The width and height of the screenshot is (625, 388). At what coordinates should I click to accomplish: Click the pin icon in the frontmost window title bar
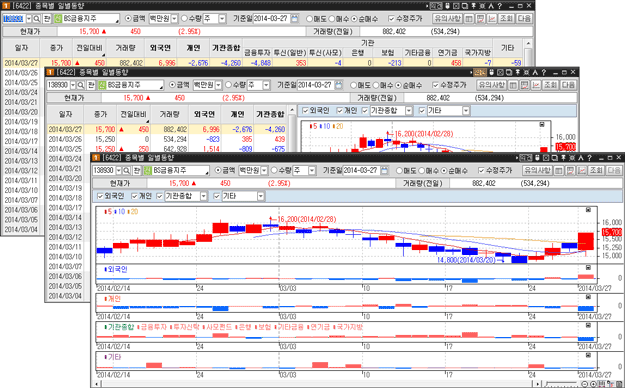tap(563, 158)
